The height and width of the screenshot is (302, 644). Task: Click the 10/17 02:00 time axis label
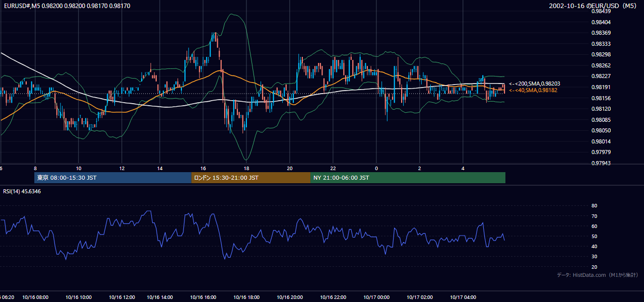420,297
